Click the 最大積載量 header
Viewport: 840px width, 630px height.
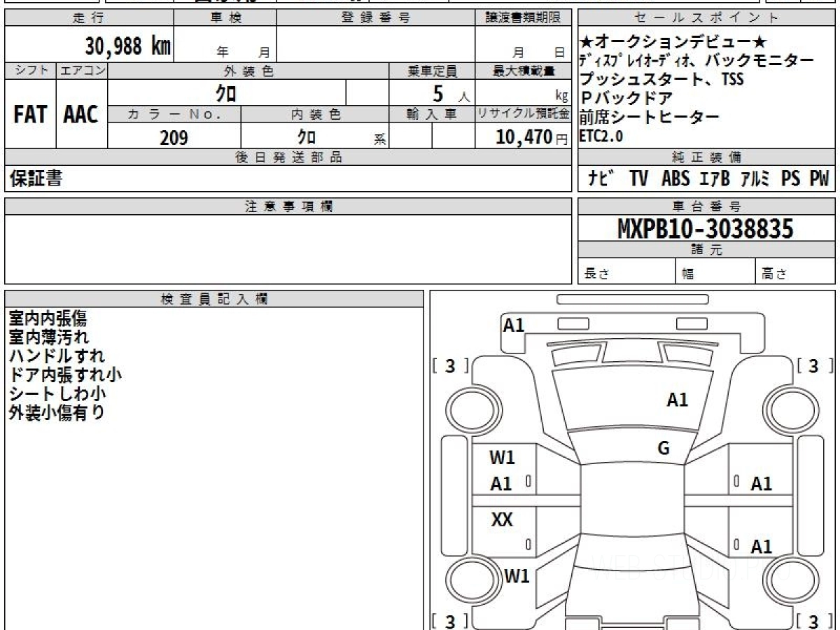[x=523, y=71]
